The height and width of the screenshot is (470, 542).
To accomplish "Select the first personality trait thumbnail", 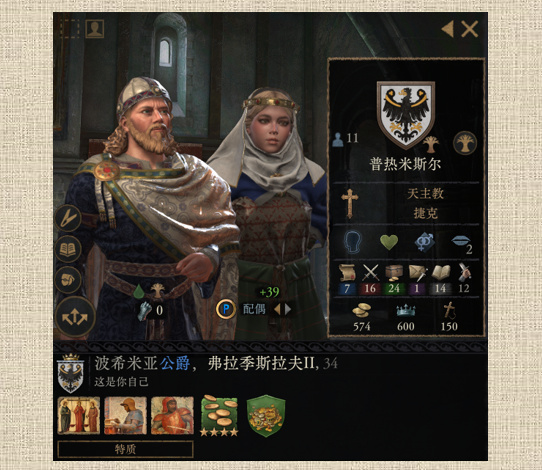I will pos(79,415).
